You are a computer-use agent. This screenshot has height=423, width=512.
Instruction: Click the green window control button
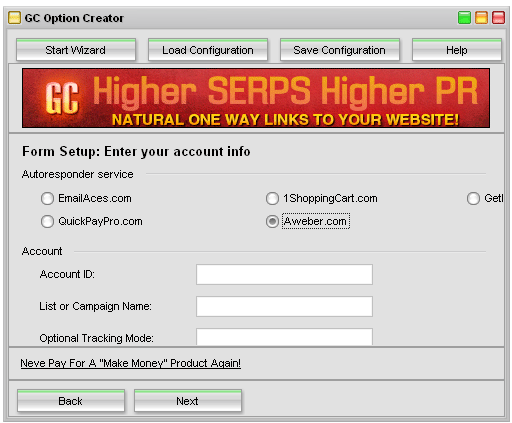point(464,18)
